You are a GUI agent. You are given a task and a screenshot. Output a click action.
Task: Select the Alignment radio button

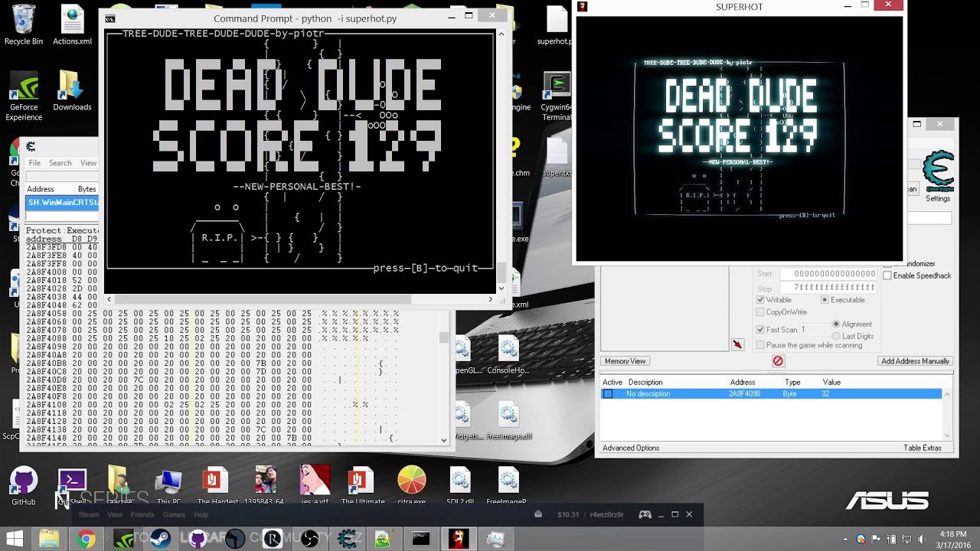[x=836, y=324]
